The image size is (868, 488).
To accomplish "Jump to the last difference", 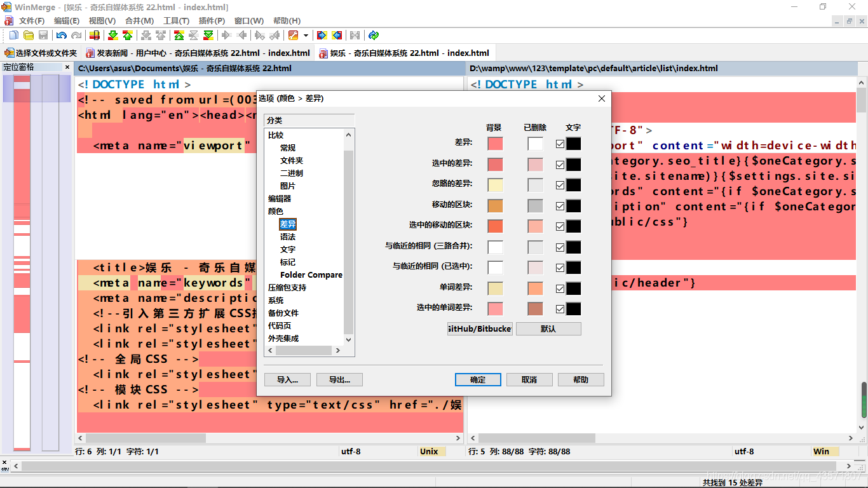I will [x=208, y=36].
